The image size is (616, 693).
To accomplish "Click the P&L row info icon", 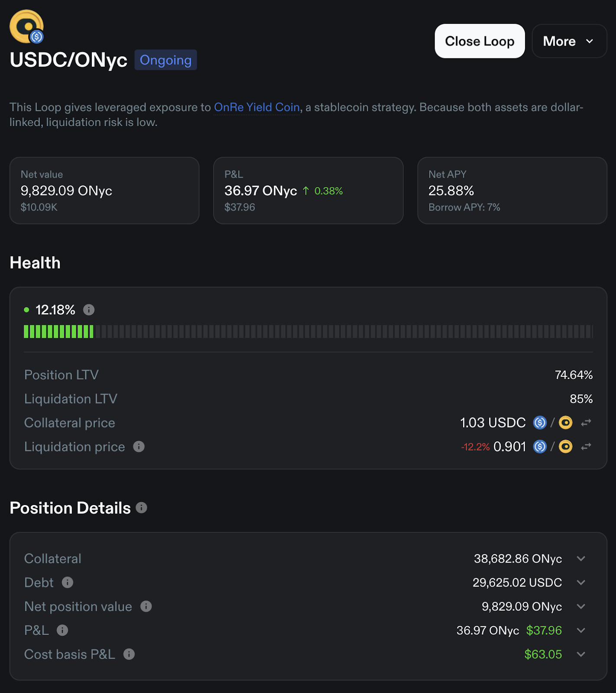I will point(62,630).
